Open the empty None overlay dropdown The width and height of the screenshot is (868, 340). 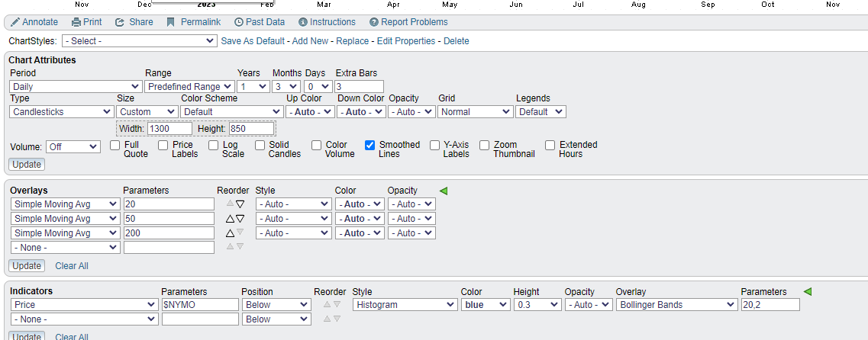[66, 247]
